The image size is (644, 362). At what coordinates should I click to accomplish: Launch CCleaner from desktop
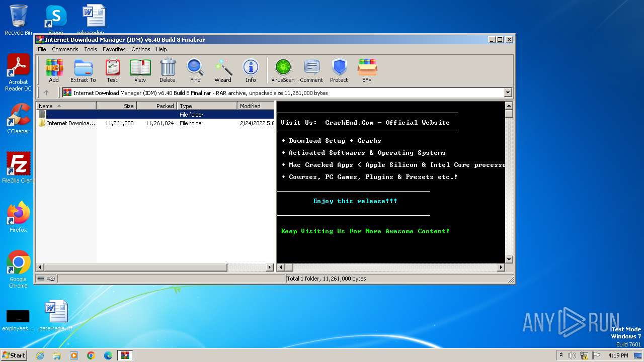[x=18, y=119]
